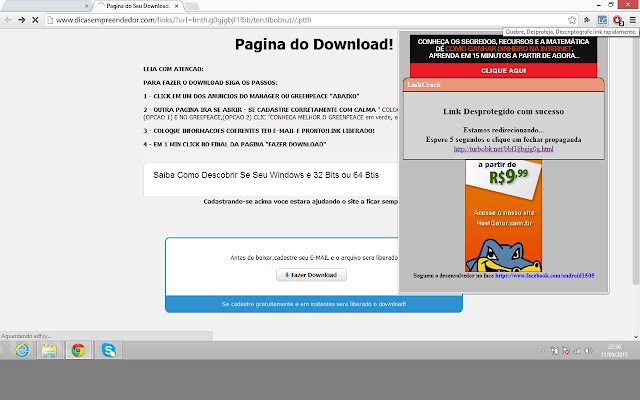This screenshot has height=400, width=640.
Task: Click the puzzle-piece extension icon
Action: (x=587, y=20)
